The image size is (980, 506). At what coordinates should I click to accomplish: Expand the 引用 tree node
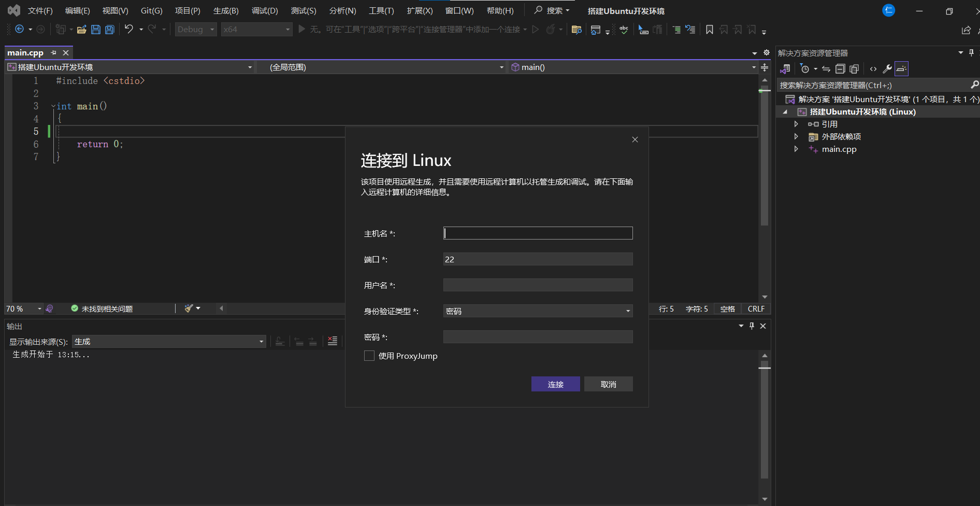(x=796, y=124)
